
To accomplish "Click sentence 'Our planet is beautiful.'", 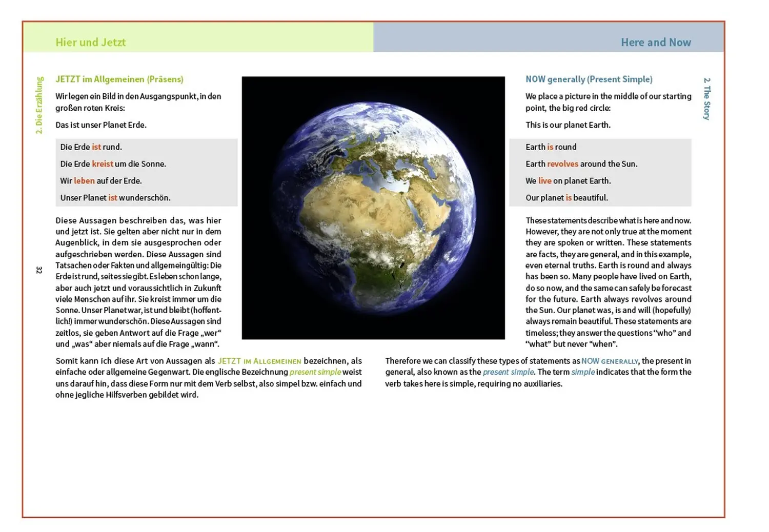I will (566, 197).
